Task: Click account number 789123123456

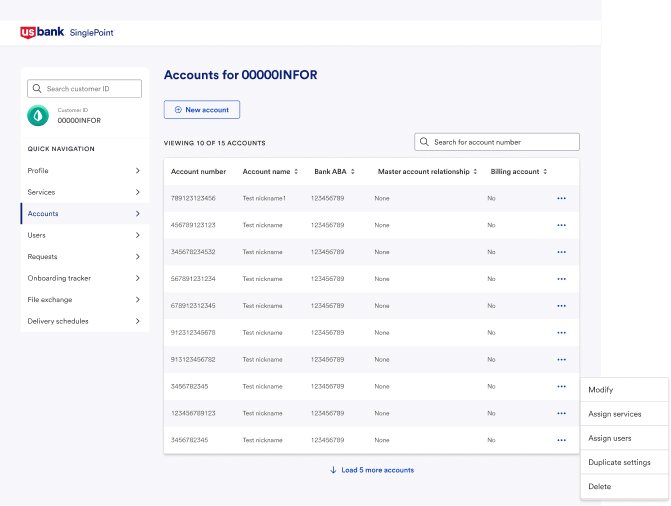Action: click(193, 198)
